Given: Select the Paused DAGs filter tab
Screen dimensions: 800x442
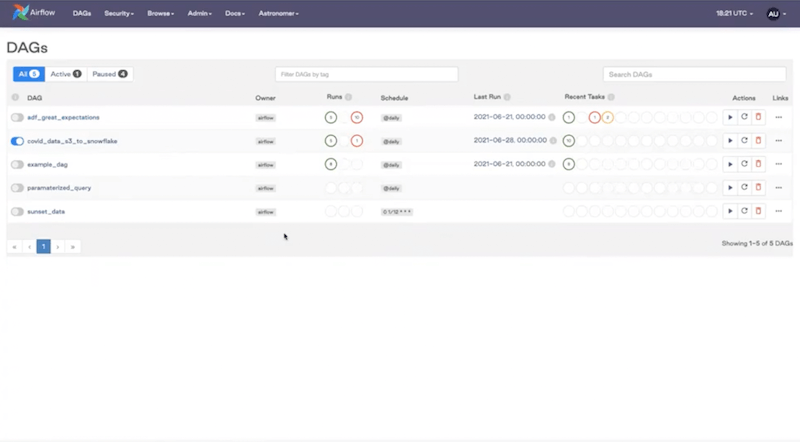Looking at the screenshot, I should [x=110, y=74].
